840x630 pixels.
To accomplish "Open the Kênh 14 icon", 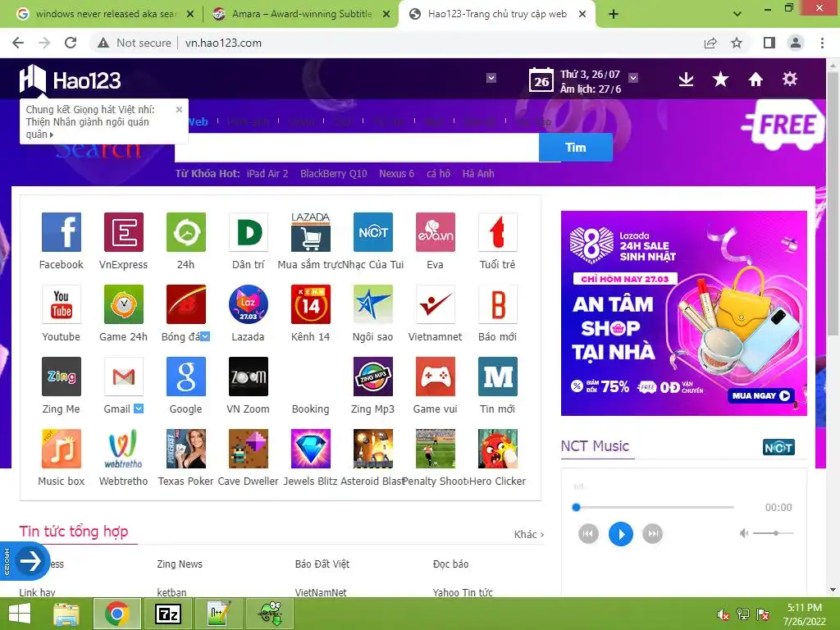I will click(311, 304).
